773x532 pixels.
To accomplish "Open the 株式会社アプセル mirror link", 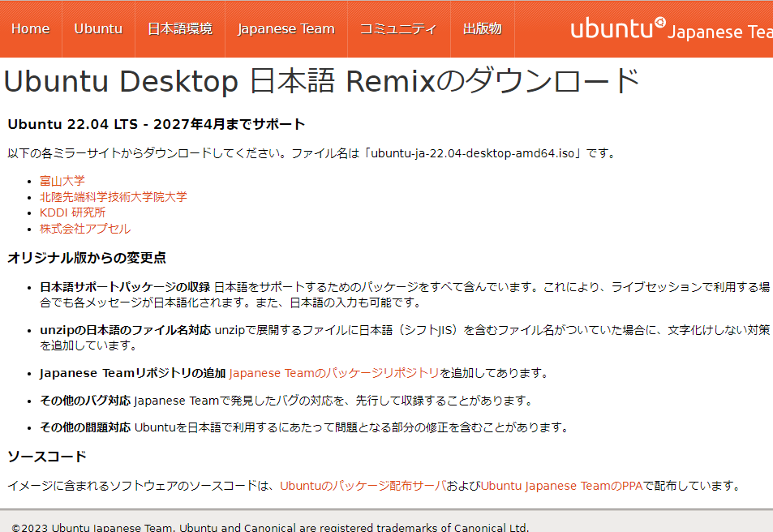I will [x=85, y=229].
